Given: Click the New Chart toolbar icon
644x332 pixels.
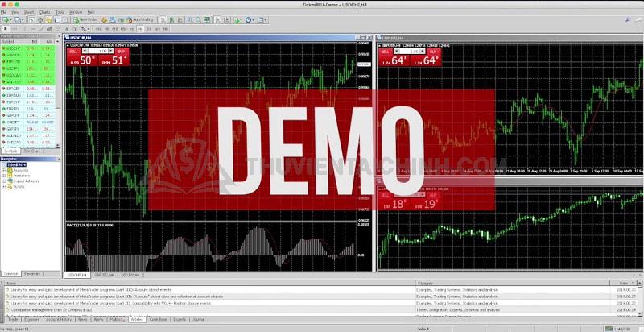Looking at the screenshot, I should tap(6, 19).
